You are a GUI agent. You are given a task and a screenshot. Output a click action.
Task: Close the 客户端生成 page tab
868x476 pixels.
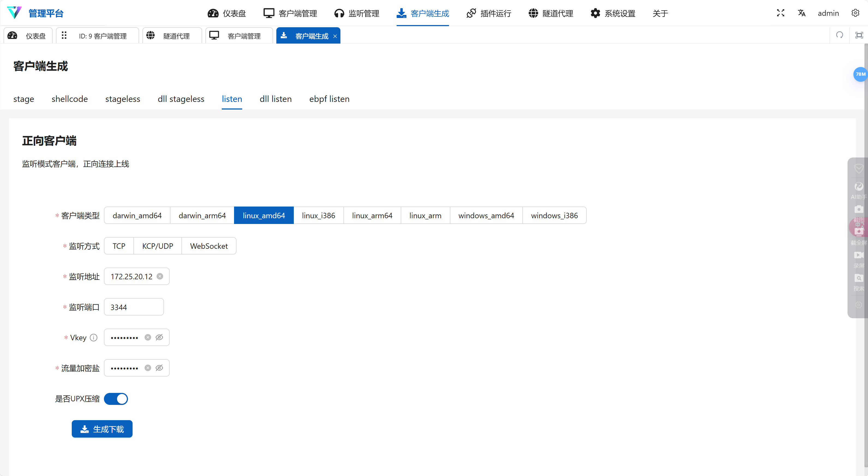(x=335, y=36)
